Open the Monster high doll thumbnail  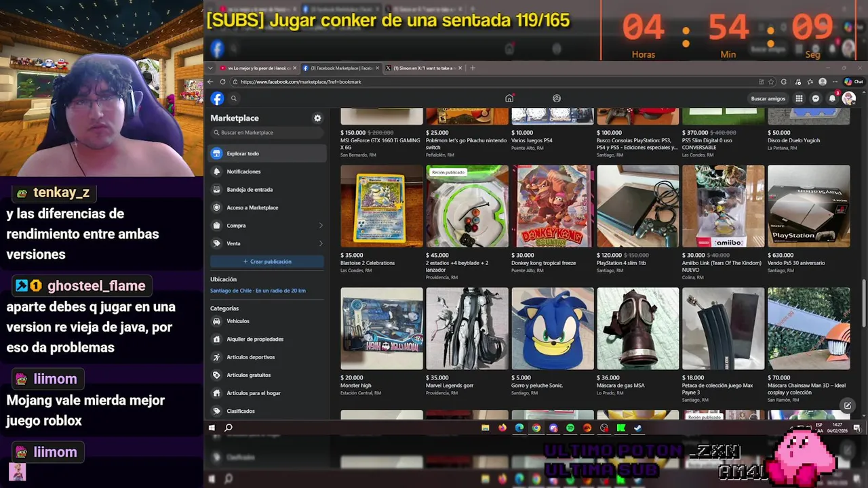pos(382,329)
